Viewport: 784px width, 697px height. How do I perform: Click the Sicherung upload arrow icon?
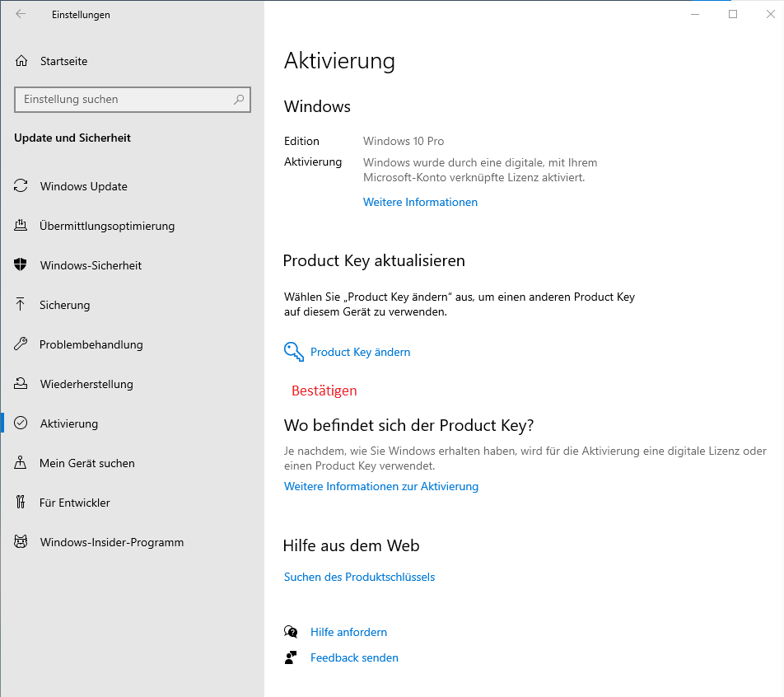click(x=21, y=304)
